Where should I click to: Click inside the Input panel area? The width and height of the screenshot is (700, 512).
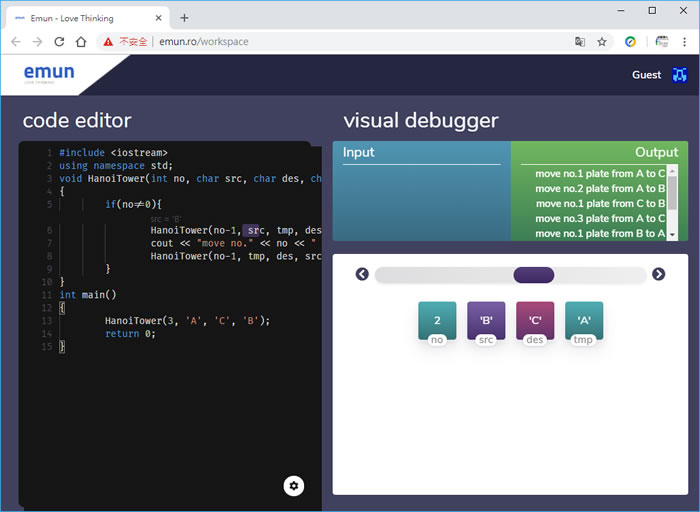pos(421,202)
